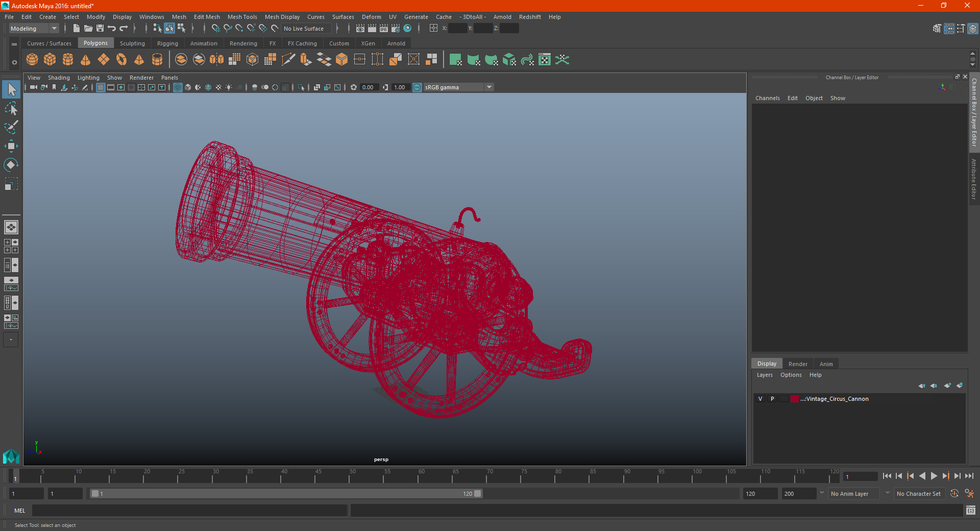Toggle Snap to points

(x=239, y=29)
